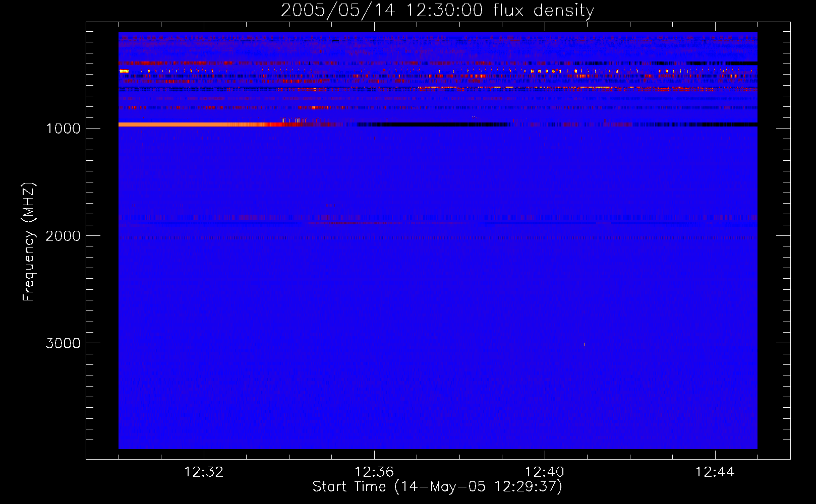Click the '12:40' time tick label
Image resolution: width=816 pixels, height=504 pixels.
[545, 472]
